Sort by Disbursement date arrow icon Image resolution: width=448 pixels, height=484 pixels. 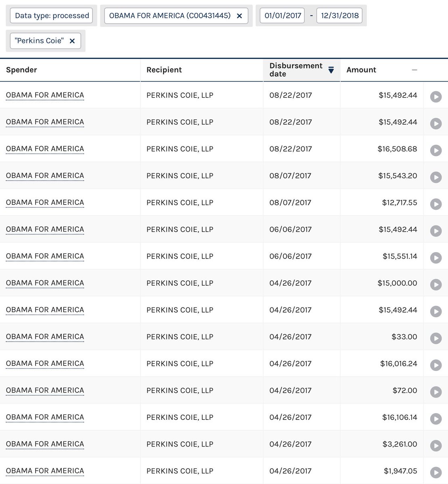[x=331, y=70]
